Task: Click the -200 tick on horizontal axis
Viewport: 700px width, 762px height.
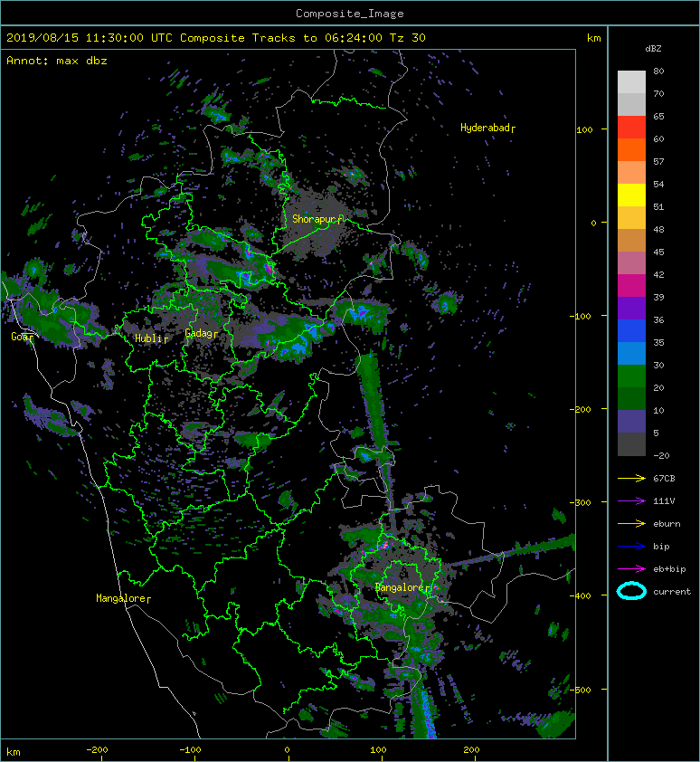Action: (x=97, y=750)
